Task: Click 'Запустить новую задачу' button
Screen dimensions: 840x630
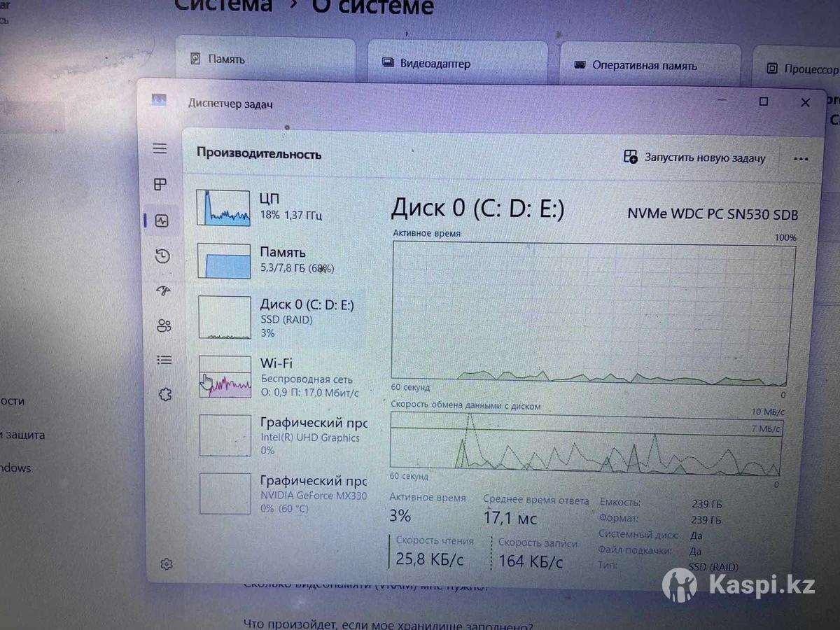Action: pos(694,157)
